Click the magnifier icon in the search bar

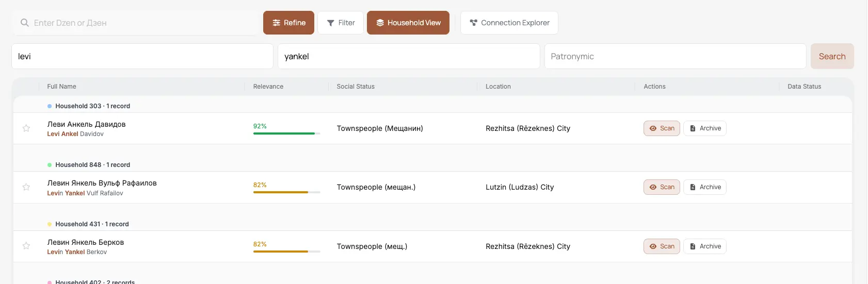(x=24, y=23)
